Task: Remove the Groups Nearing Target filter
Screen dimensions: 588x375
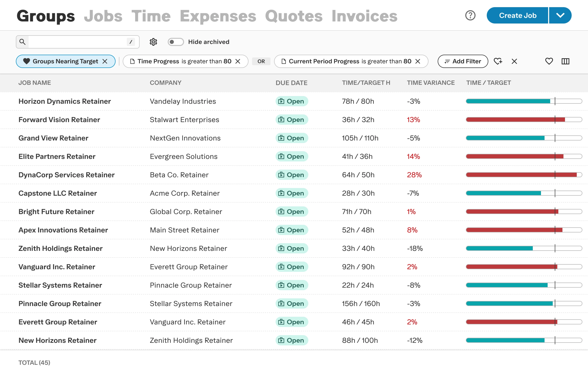Action: (105, 61)
